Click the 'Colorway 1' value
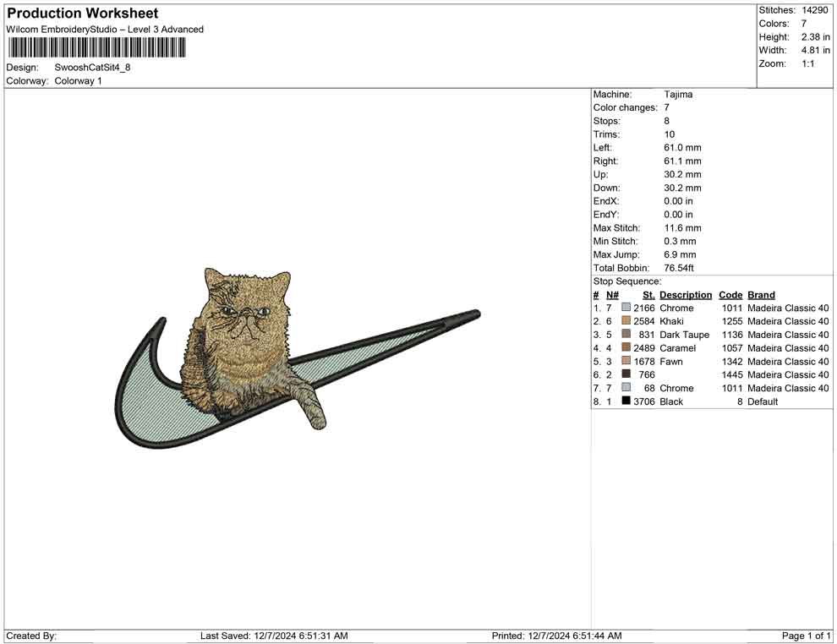837x644 pixels. point(78,81)
